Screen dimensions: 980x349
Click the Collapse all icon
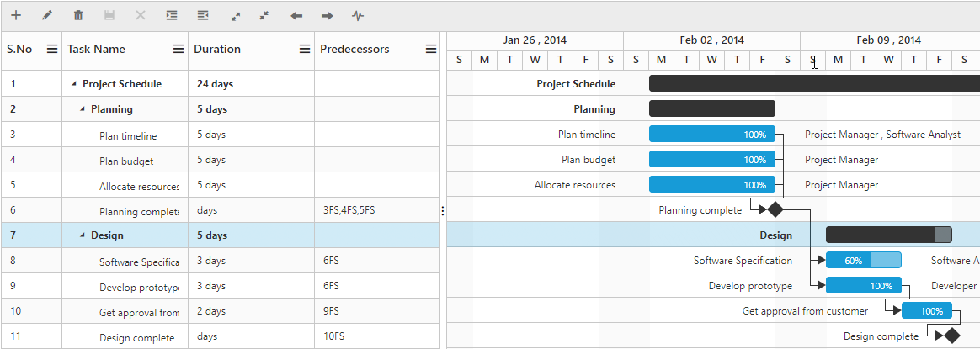[264, 15]
